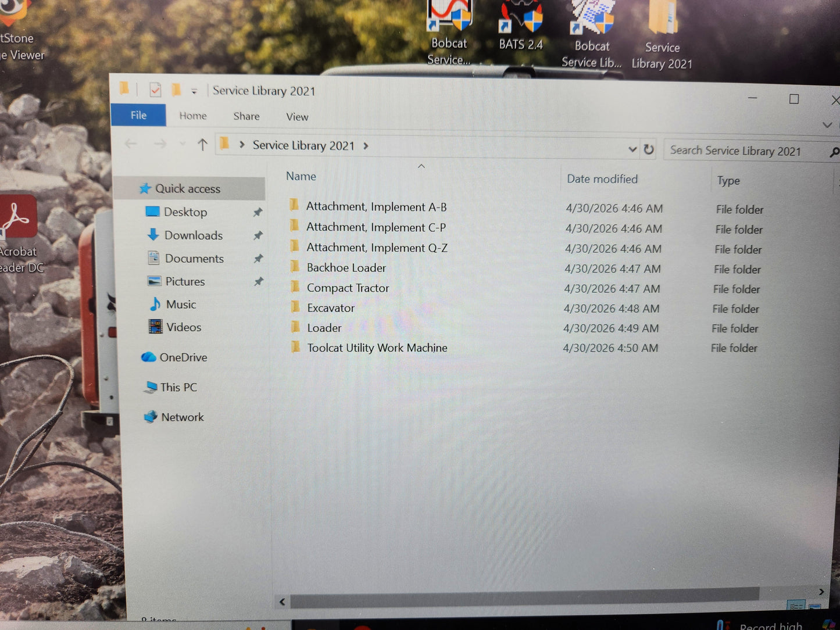The image size is (840, 630).
Task: Open the Recent locations dropdown arrow
Action: [183, 144]
